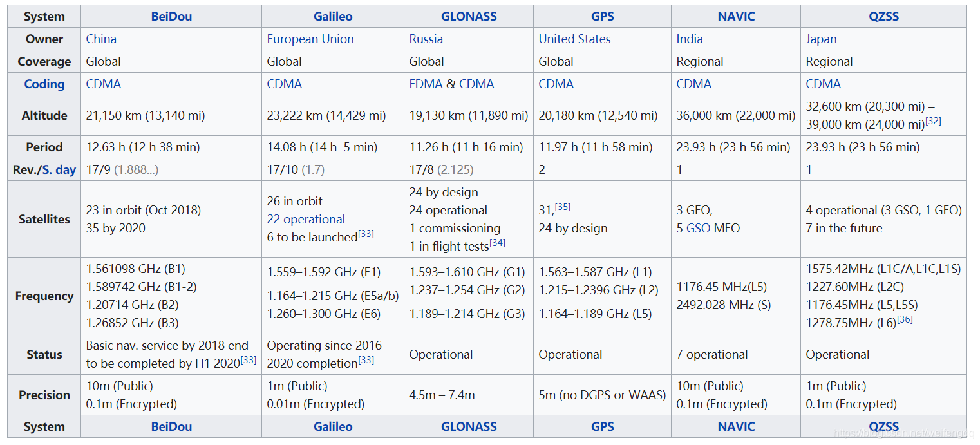Screen dimensions: 980x445
Task: Select the '23,222 km (14,429 mi)' altitude cell
Action: coord(333,115)
